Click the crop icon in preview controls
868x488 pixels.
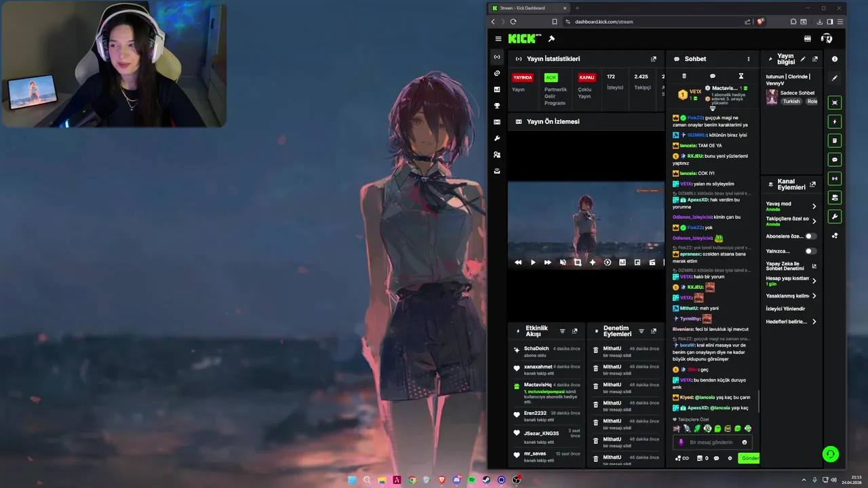coord(578,262)
